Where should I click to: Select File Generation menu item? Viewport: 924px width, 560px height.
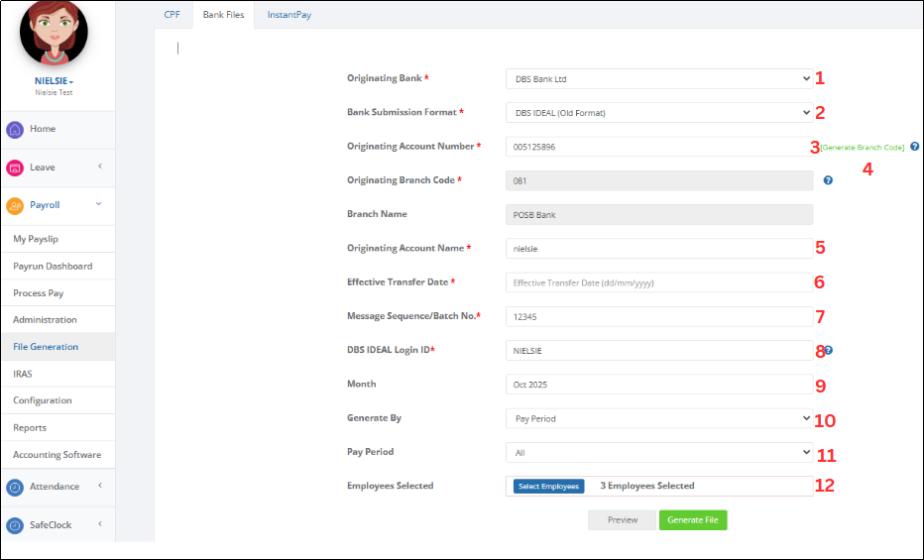coord(58,347)
